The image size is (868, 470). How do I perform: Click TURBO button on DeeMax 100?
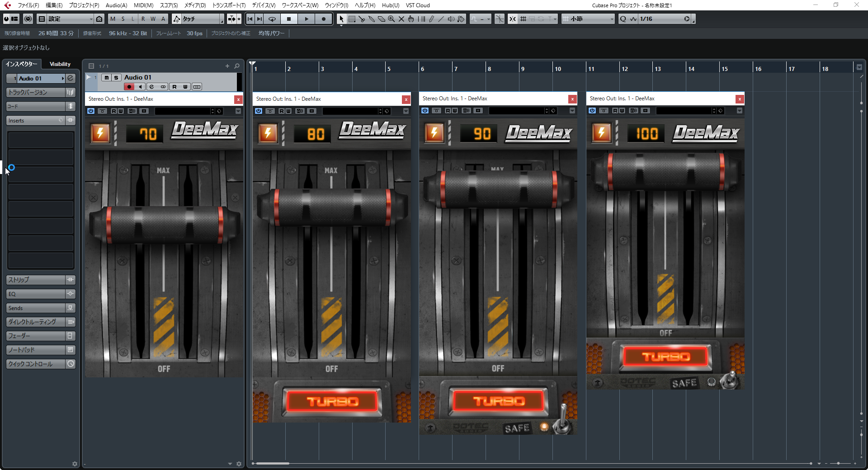coord(666,357)
